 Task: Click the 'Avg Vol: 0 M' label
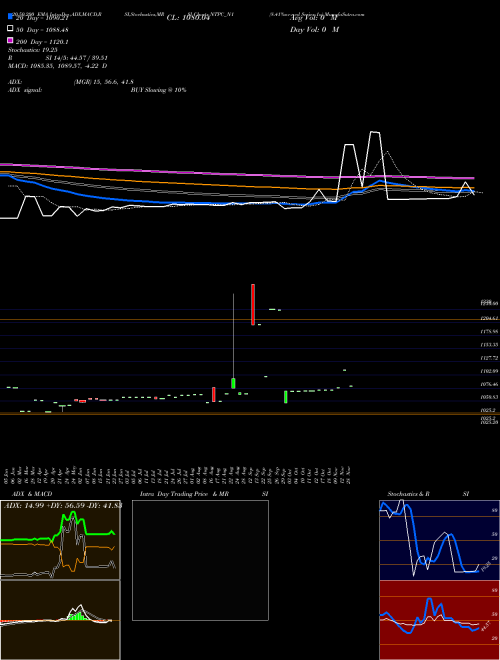314,18
